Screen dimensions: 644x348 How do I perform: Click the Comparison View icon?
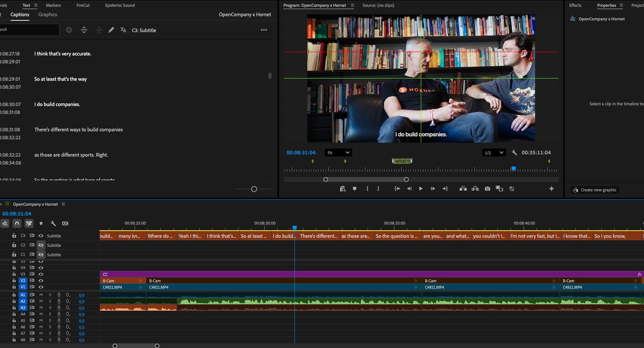499,189
